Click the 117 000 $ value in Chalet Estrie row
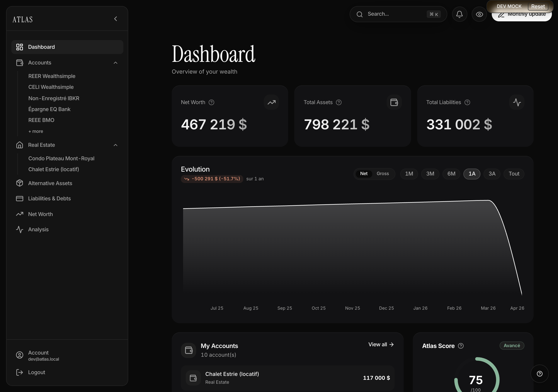 pyautogui.click(x=376, y=378)
